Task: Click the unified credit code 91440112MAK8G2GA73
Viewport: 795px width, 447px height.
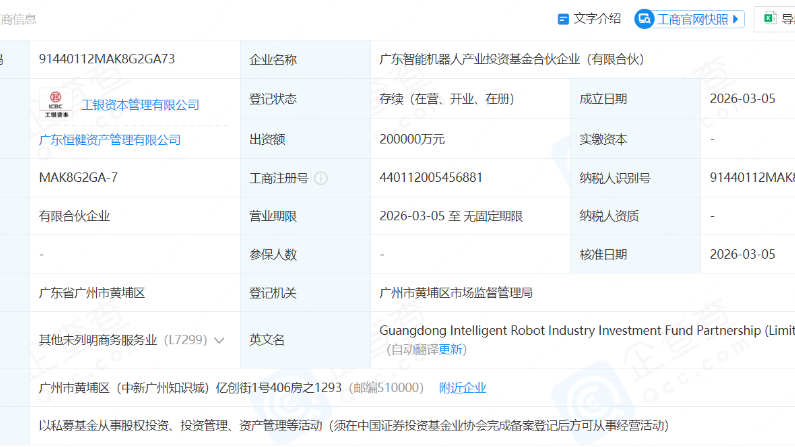Action: (107, 59)
